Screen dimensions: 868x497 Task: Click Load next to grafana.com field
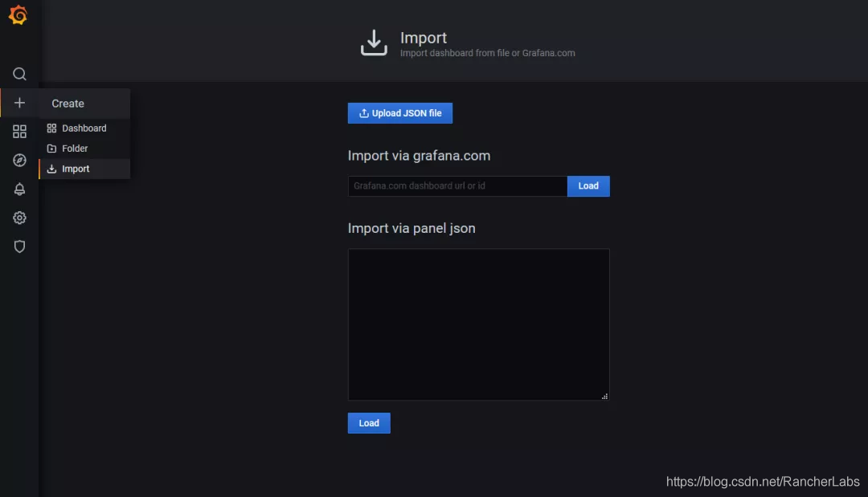tap(588, 186)
